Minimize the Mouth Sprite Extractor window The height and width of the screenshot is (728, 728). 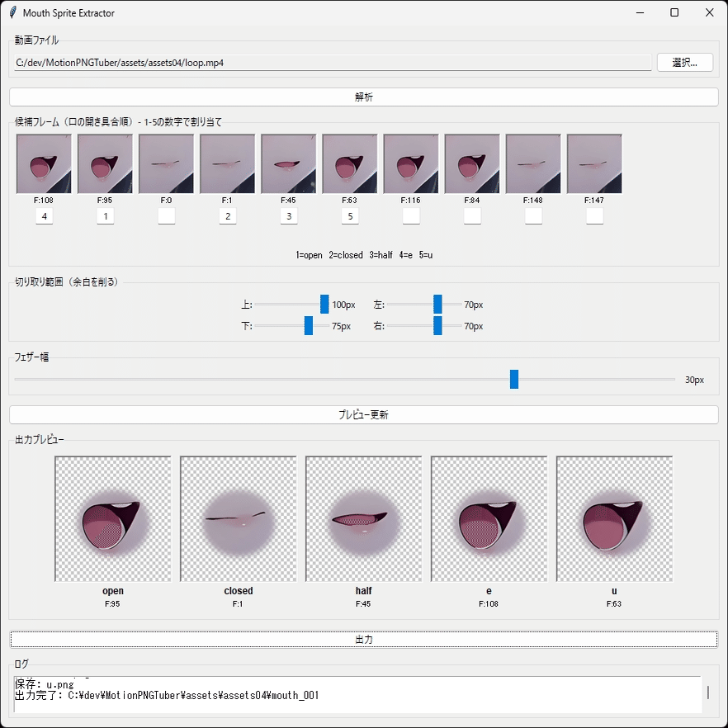click(640, 12)
